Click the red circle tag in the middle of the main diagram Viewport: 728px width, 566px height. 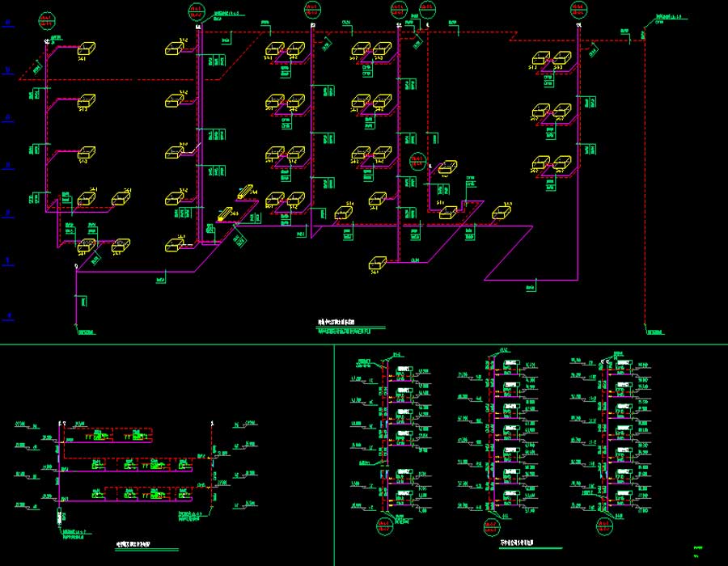coord(417,159)
